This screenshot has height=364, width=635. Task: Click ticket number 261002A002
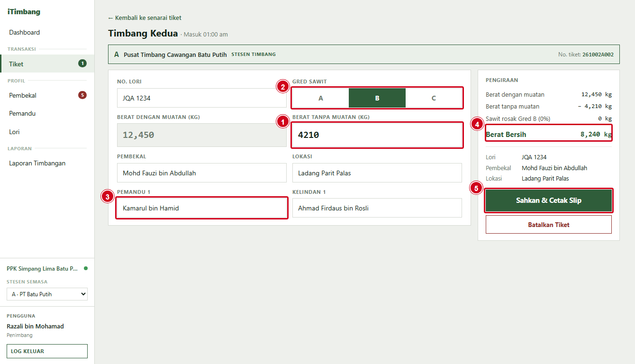(x=598, y=55)
